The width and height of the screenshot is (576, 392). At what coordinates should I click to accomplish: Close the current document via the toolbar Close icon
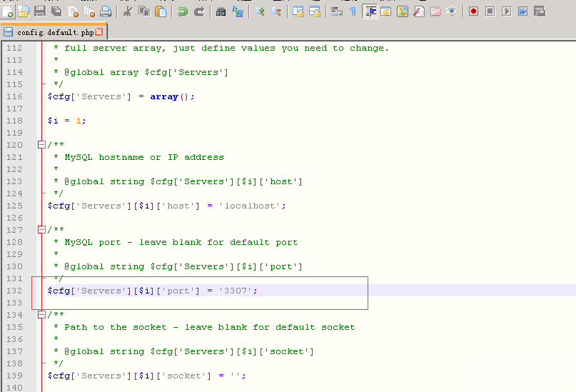pyautogui.click(x=73, y=11)
